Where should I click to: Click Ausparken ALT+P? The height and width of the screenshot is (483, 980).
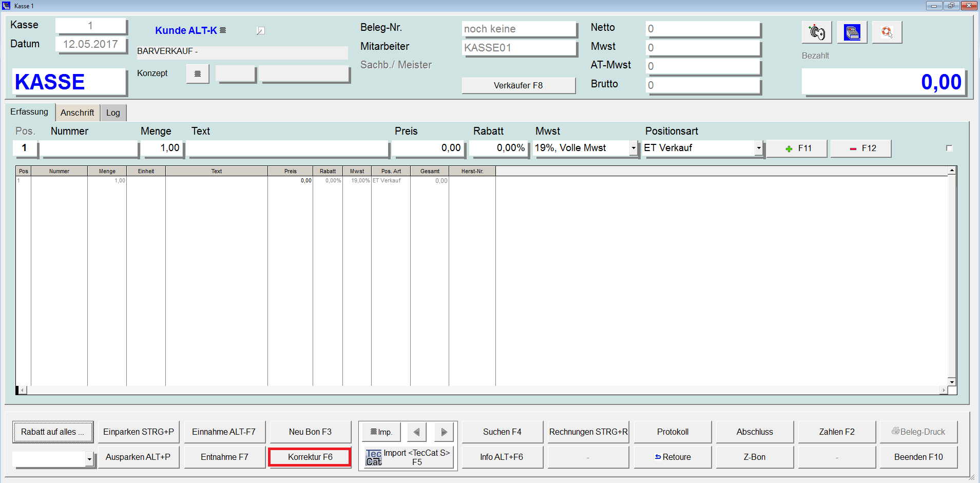coord(139,457)
